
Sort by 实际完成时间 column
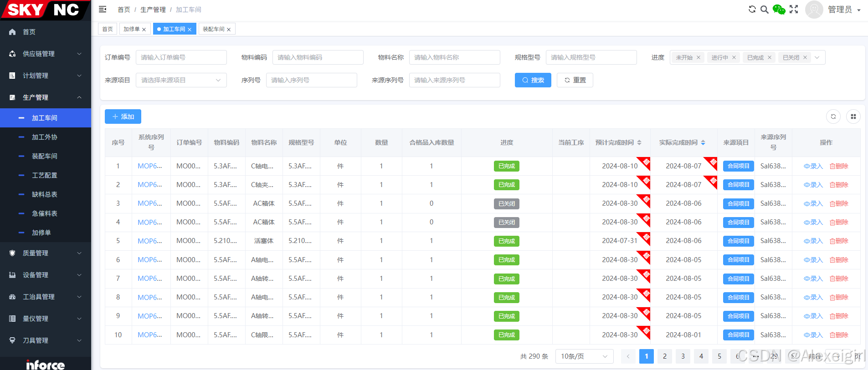[703, 142]
